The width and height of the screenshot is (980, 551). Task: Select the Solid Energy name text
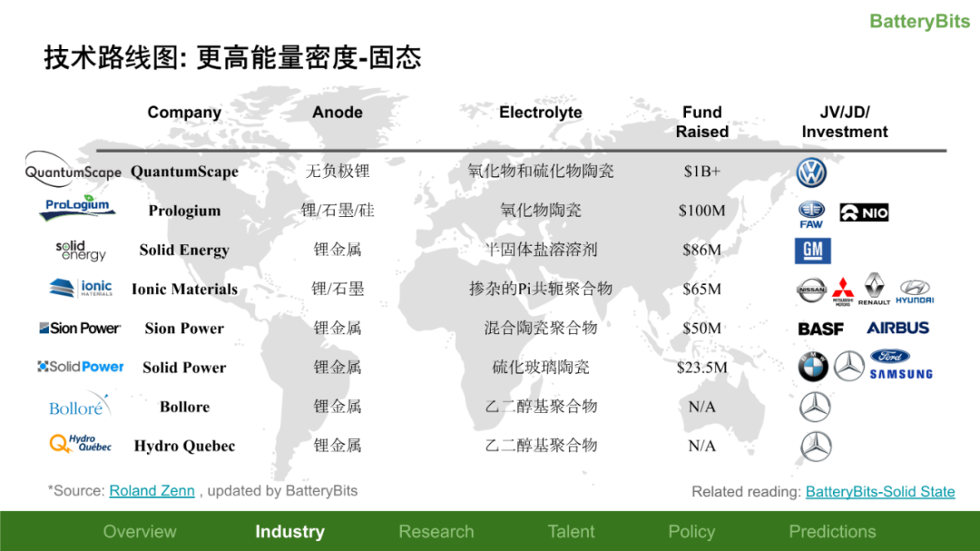pos(184,251)
